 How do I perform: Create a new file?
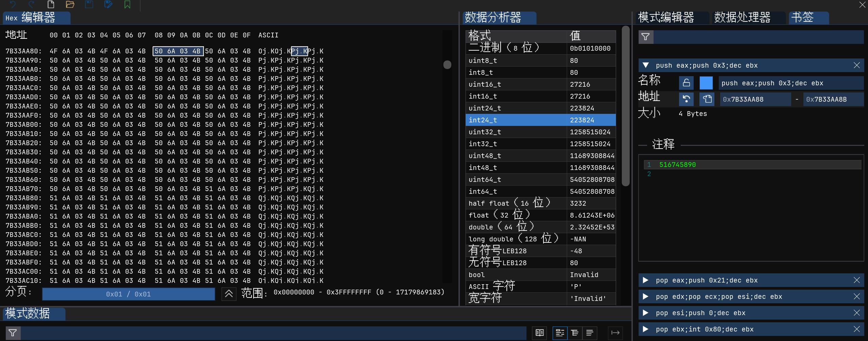click(51, 5)
